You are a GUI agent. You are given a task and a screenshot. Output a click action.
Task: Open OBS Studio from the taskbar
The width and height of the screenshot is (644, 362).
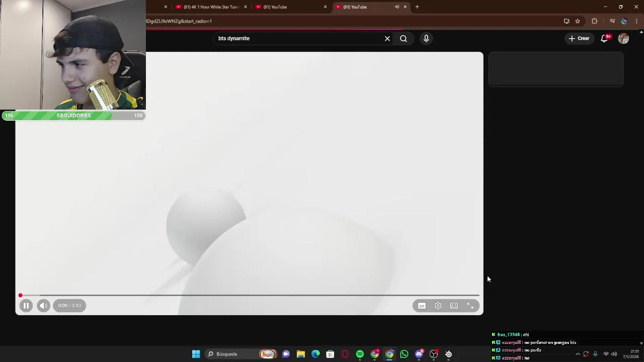pos(434,354)
